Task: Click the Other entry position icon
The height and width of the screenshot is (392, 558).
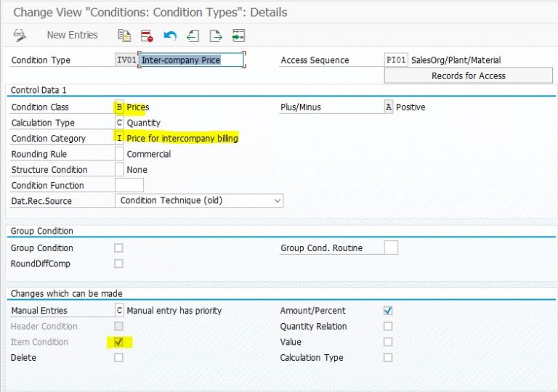Action: [238, 35]
